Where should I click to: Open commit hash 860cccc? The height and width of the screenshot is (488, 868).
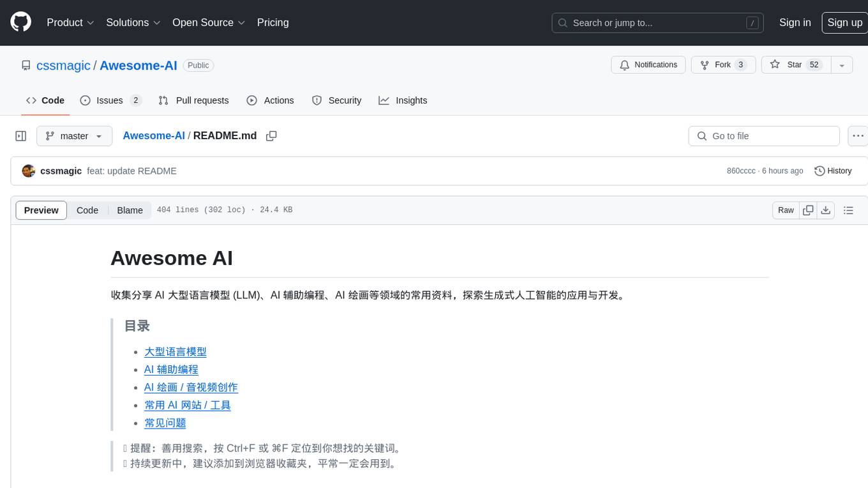pyautogui.click(x=741, y=171)
